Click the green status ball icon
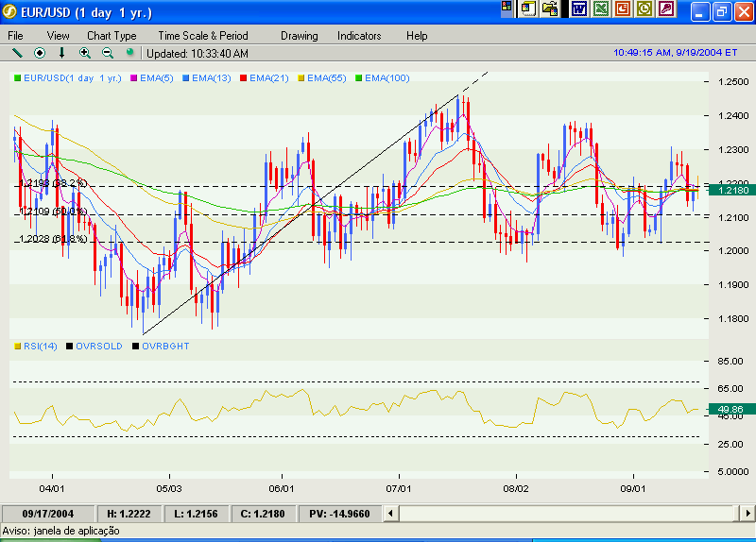 tap(129, 53)
